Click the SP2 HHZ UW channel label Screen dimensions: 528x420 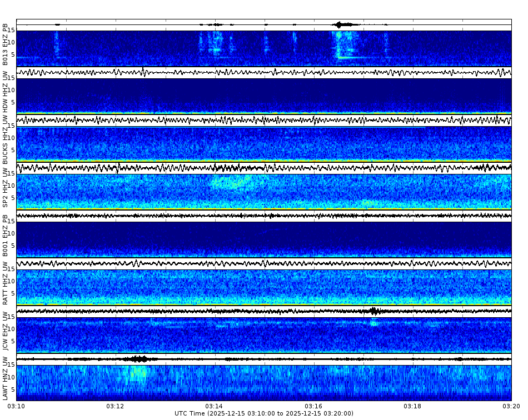pyautogui.click(x=6, y=189)
